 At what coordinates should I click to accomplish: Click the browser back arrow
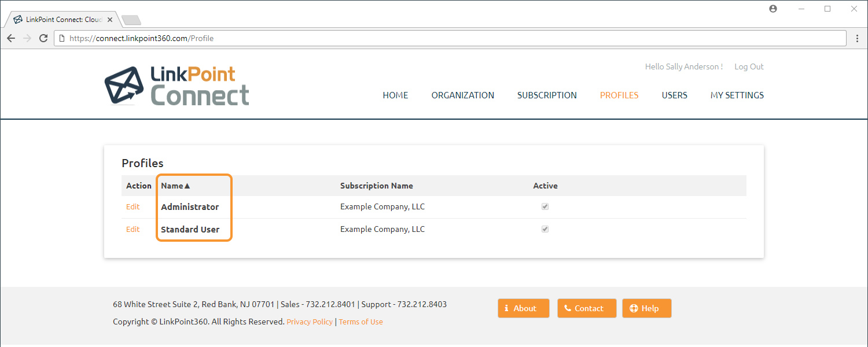click(x=11, y=38)
